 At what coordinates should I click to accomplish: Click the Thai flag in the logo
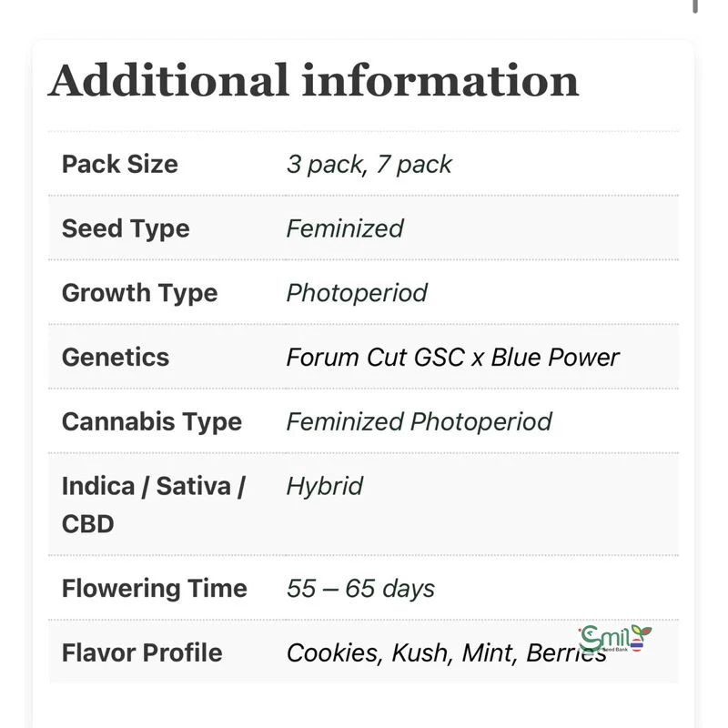[x=635, y=647]
